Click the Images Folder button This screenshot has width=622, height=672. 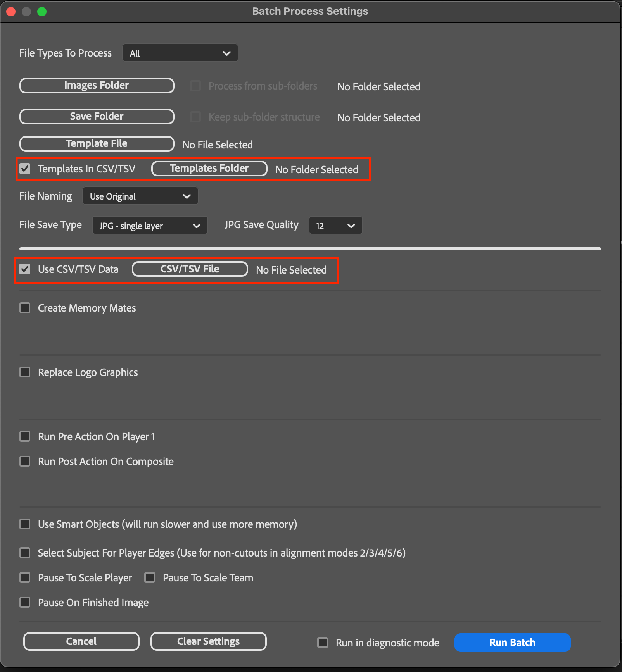coord(97,86)
